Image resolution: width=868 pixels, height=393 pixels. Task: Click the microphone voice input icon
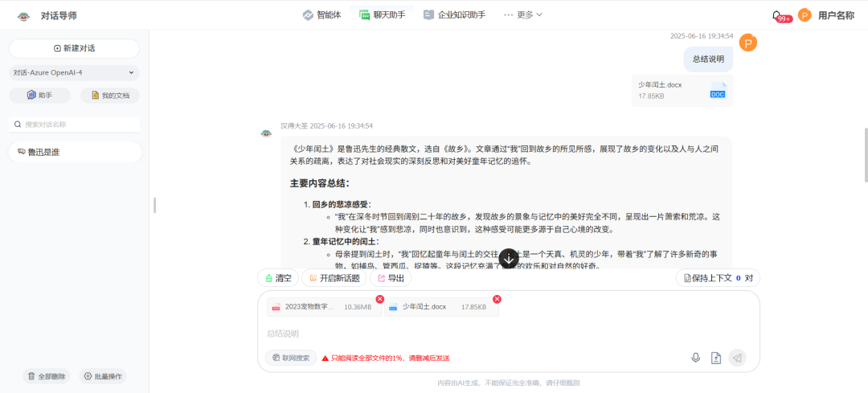(696, 358)
